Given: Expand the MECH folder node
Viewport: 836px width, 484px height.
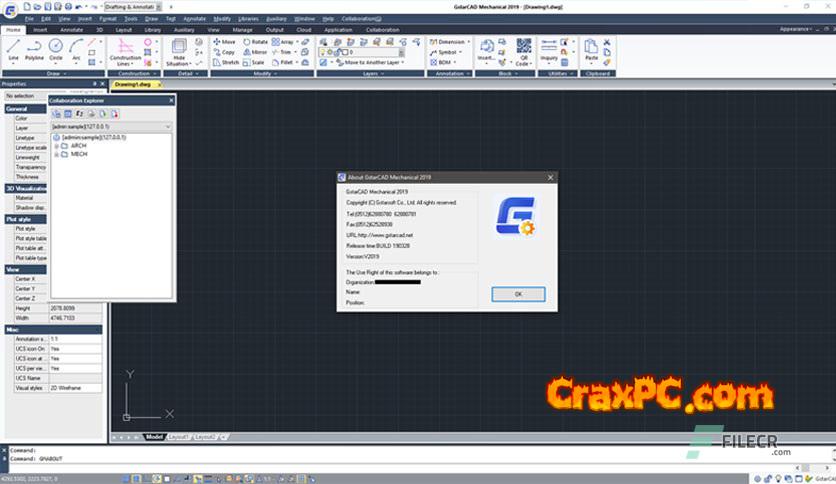Looking at the screenshot, I should tap(57, 154).
